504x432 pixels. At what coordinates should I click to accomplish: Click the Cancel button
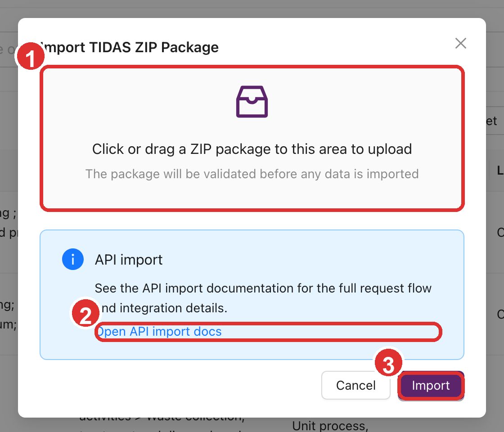coord(355,385)
